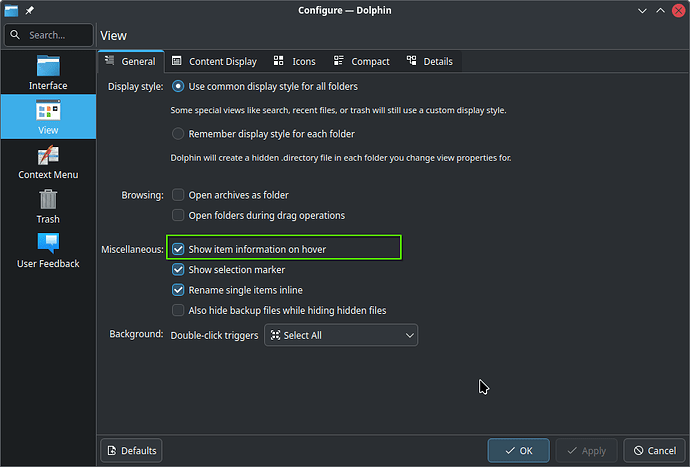Maximize the Configure window
690x467 pixels.
tap(660, 10)
